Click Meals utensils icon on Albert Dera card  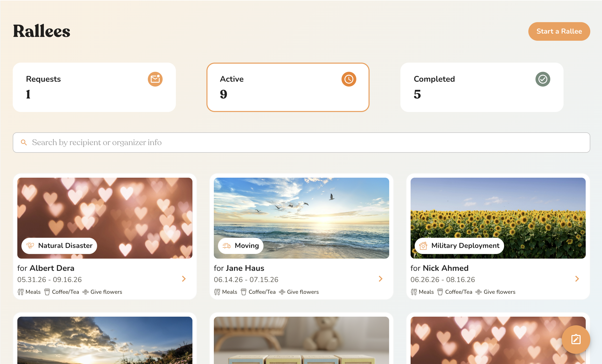pos(21,292)
